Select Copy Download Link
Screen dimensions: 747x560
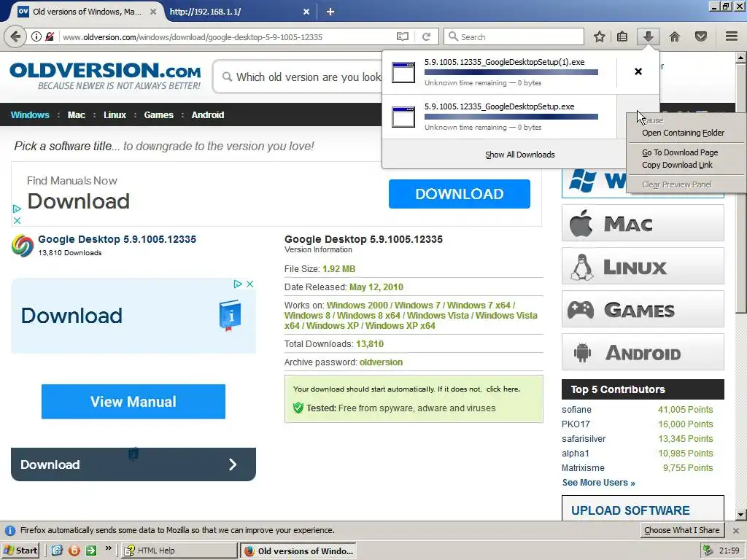click(x=677, y=165)
